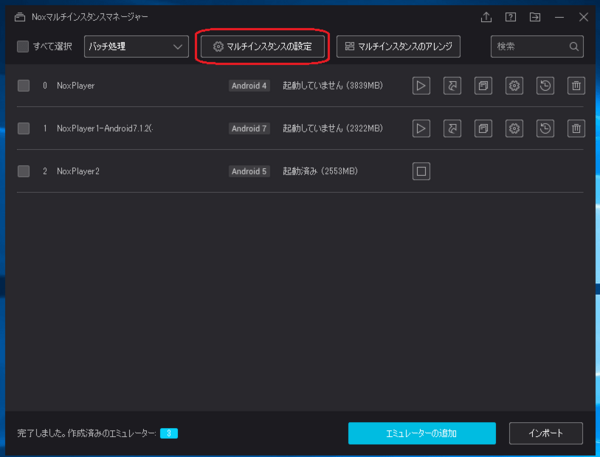The width and height of the screenshot is (600, 457).
Task: Copy the NoxPlayer1-Android7 instance
Action: point(483,128)
